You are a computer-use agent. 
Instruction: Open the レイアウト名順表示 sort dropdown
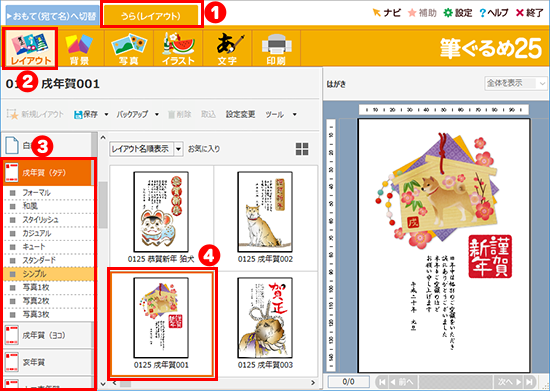pyautogui.click(x=146, y=149)
